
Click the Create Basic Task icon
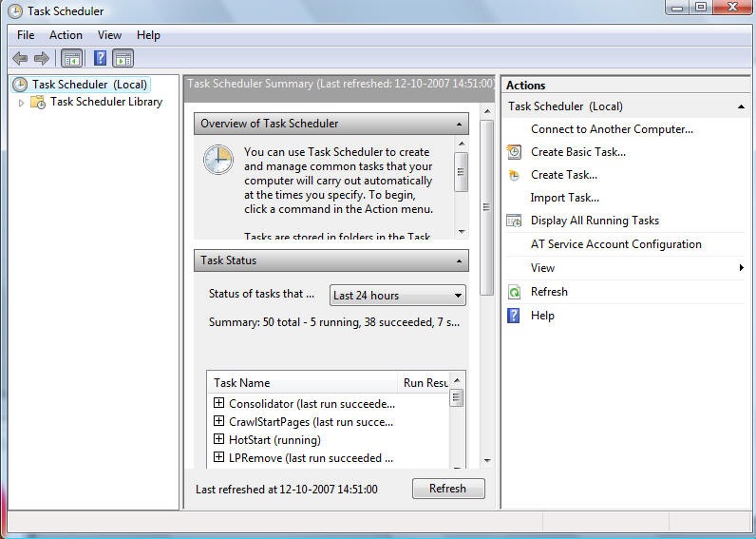pyautogui.click(x=514, y=152)
